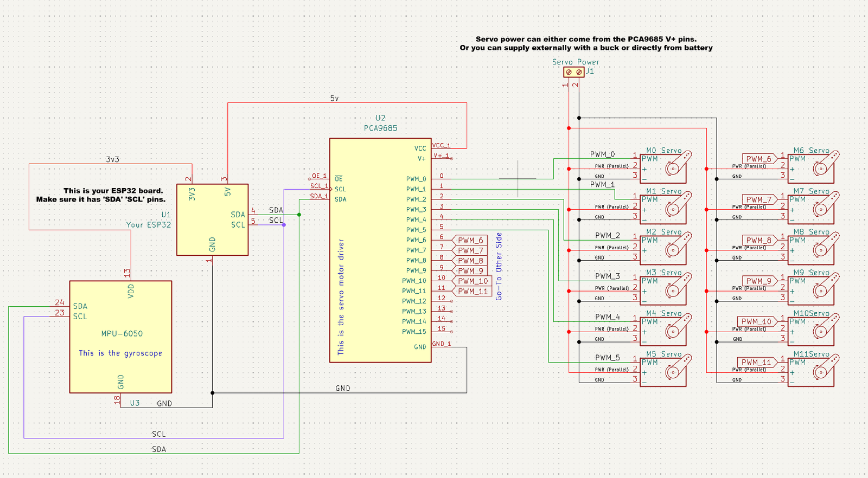Select the 'PWM_13' pin name in U2
Image resolution: width=868 pixels, height=478 pixels.
pos(414,312)
